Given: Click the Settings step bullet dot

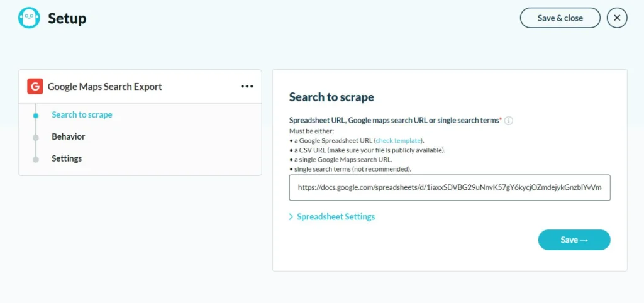Looking at the screenshot, I should click(x=36, y=159).
